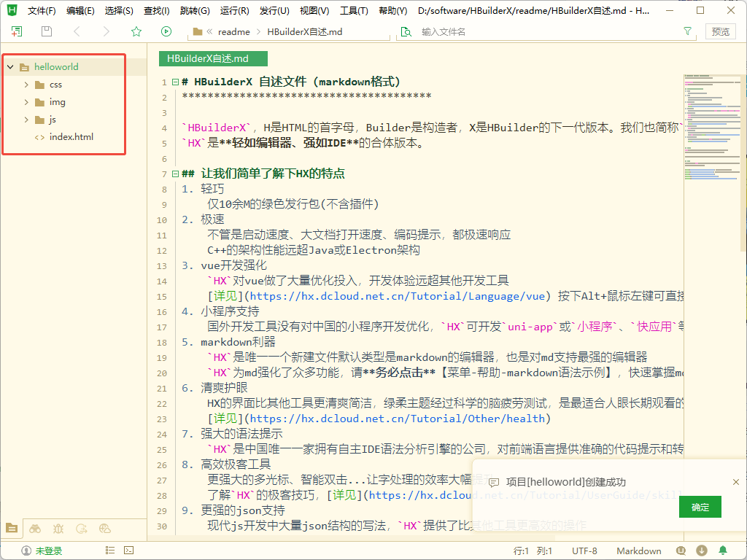The width and height of the screenshot is (747, 560).
Task: Click the download update icon in status bar
Action: [x=701, y=551]
